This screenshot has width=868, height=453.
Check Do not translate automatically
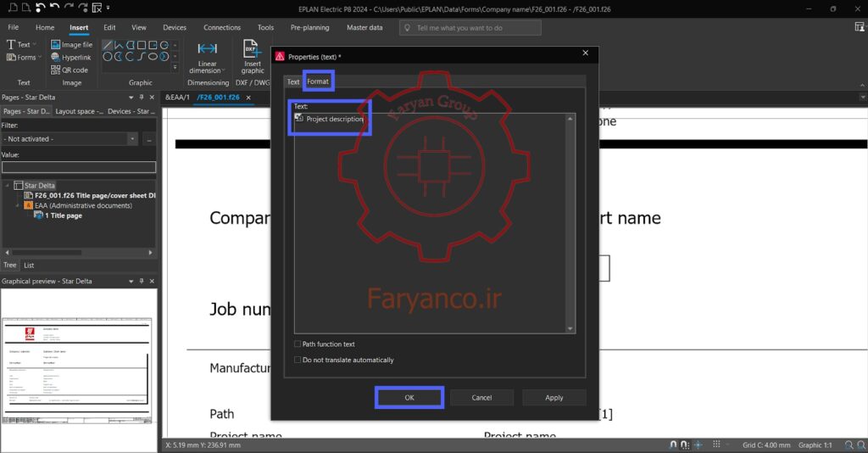298,360
